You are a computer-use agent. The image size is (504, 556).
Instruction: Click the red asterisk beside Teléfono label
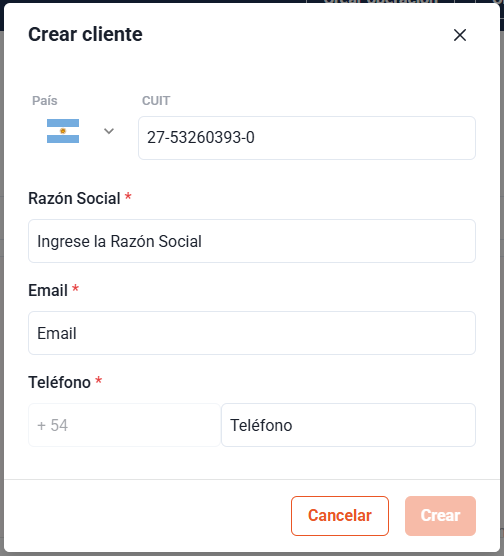(99, 380)
